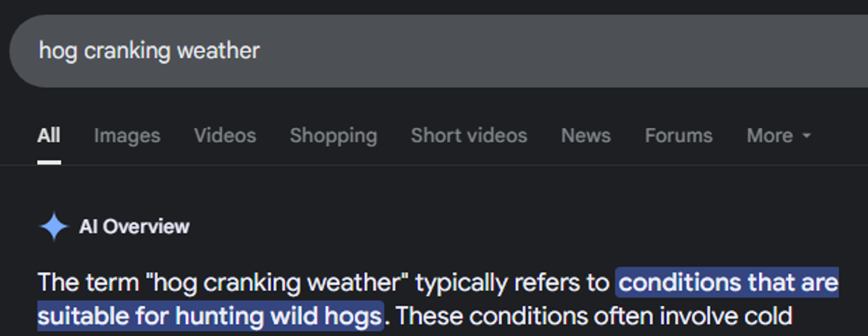Click the white underline beneath the All tab

(49, 162)
